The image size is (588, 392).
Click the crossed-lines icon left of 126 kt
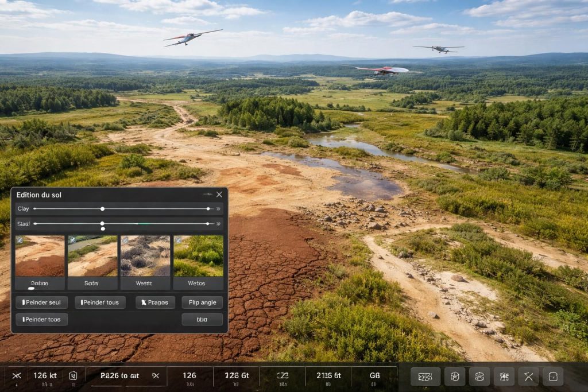[17, 375]
